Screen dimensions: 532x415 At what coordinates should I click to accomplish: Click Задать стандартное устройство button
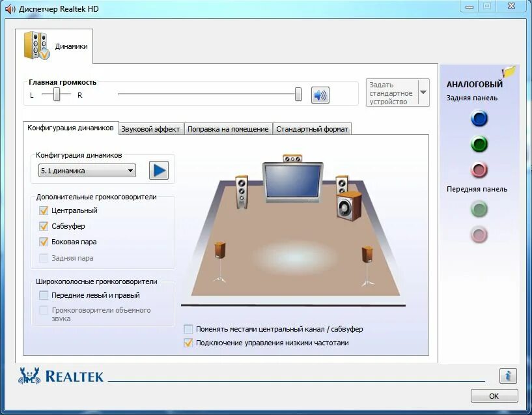coord(392,93)
